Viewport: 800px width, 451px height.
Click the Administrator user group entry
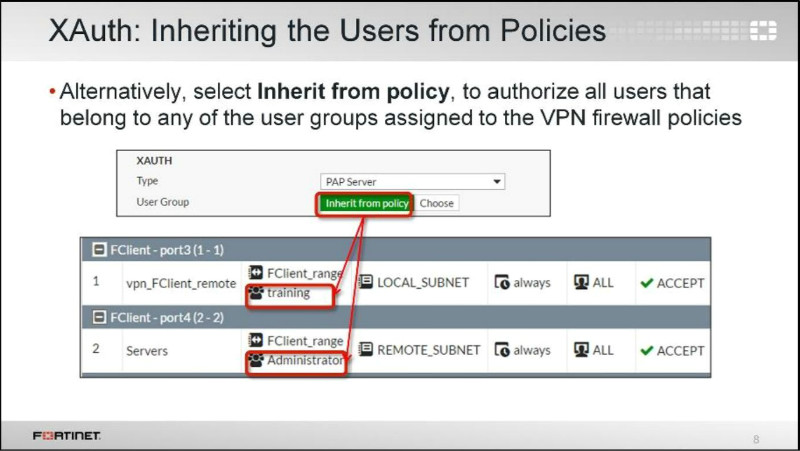(x=305, y=360)
